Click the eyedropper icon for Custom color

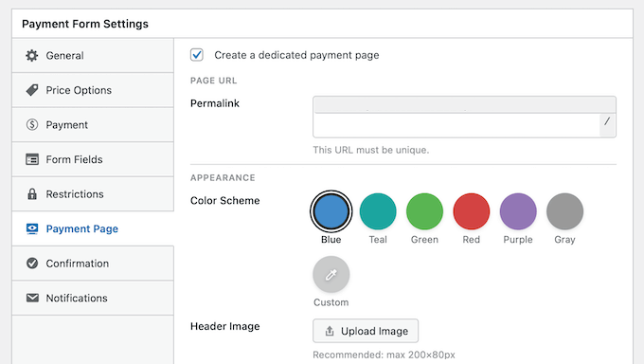point(331,274)
